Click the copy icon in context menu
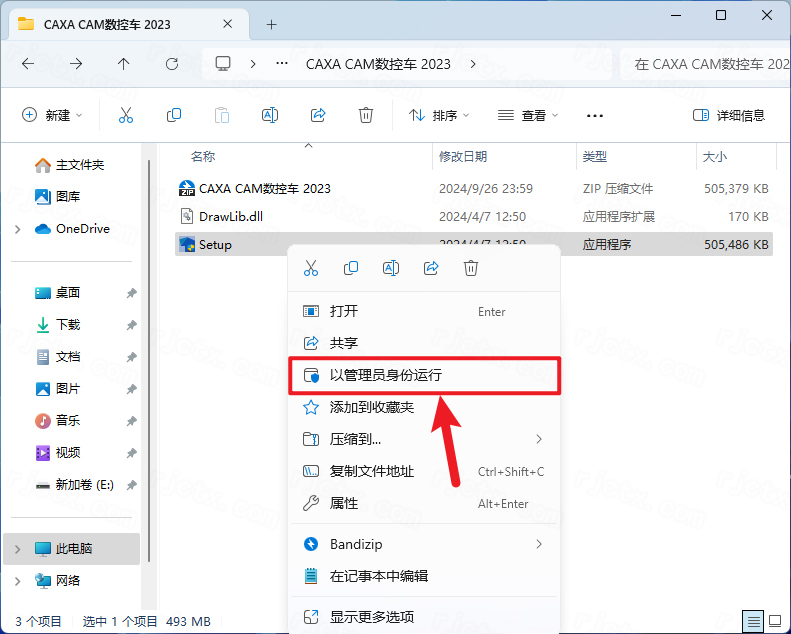 351,268
